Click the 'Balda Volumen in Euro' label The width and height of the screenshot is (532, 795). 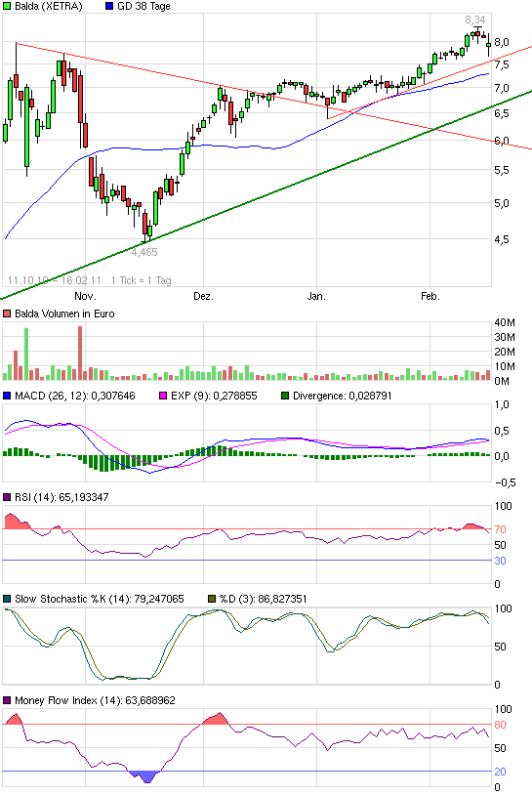64,314
